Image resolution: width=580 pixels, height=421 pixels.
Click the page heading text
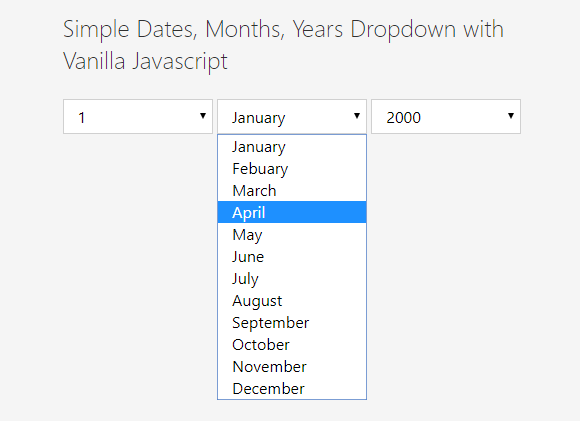coord(283,45)
